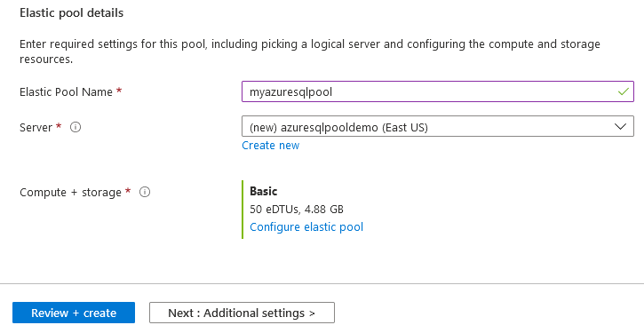Click the red asterisk after Compute + storage
This screenshot has height=333, width=644.
point(128,191)
